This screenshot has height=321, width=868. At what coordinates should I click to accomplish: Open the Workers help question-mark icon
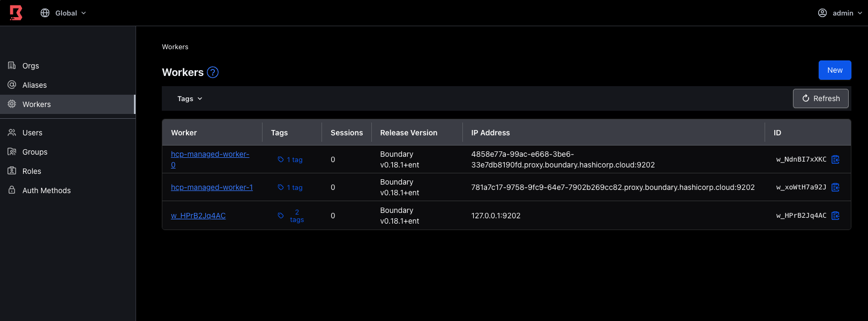coord(213,72)
